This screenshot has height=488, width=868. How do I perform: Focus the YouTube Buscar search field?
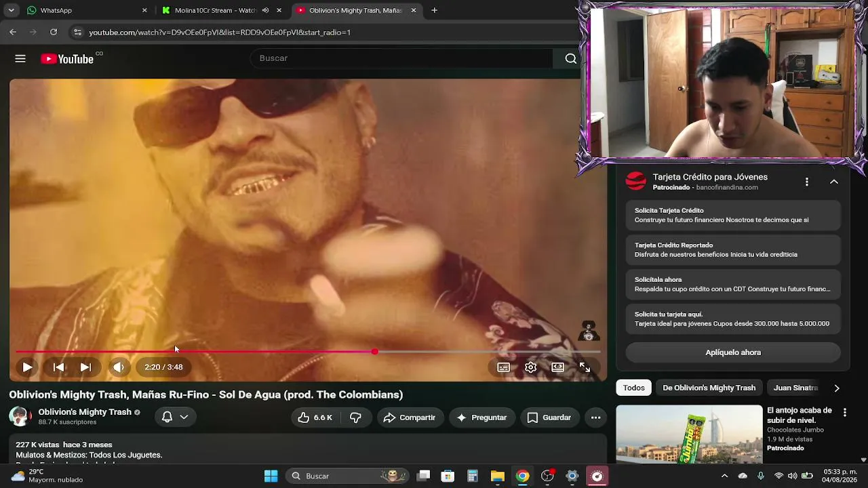[401, 58]
